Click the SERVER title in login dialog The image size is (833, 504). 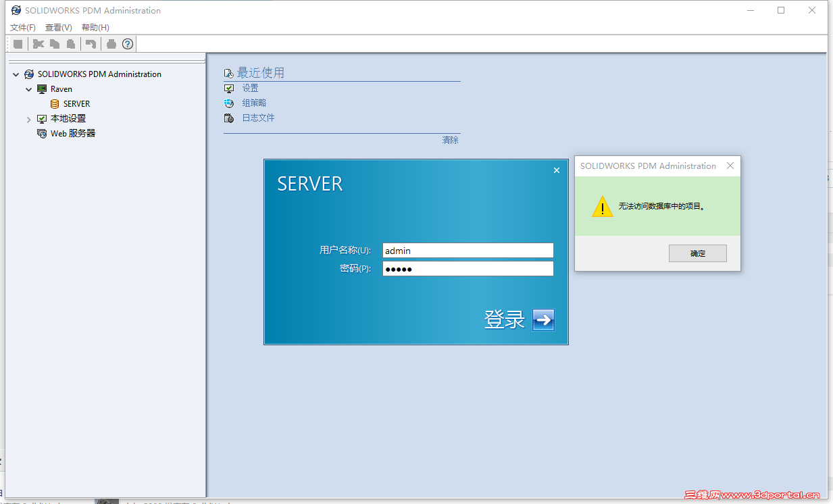pos(310,184)
